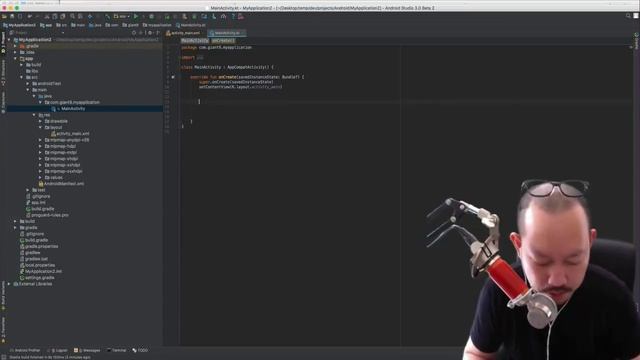Open the Messages tool tab

(x=87, y=350)
